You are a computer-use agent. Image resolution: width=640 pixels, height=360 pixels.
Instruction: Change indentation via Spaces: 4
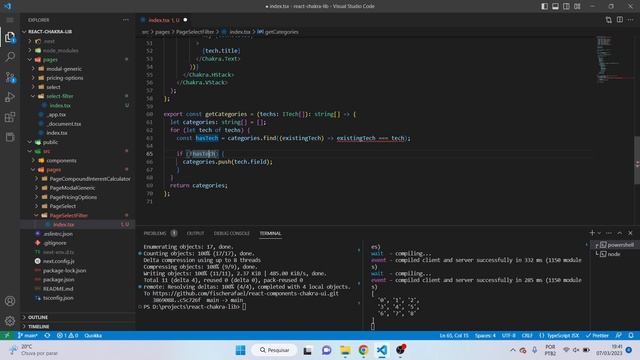485,336
